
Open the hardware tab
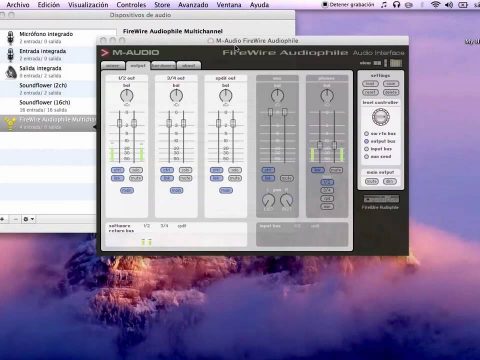click(x=163, y=66)
